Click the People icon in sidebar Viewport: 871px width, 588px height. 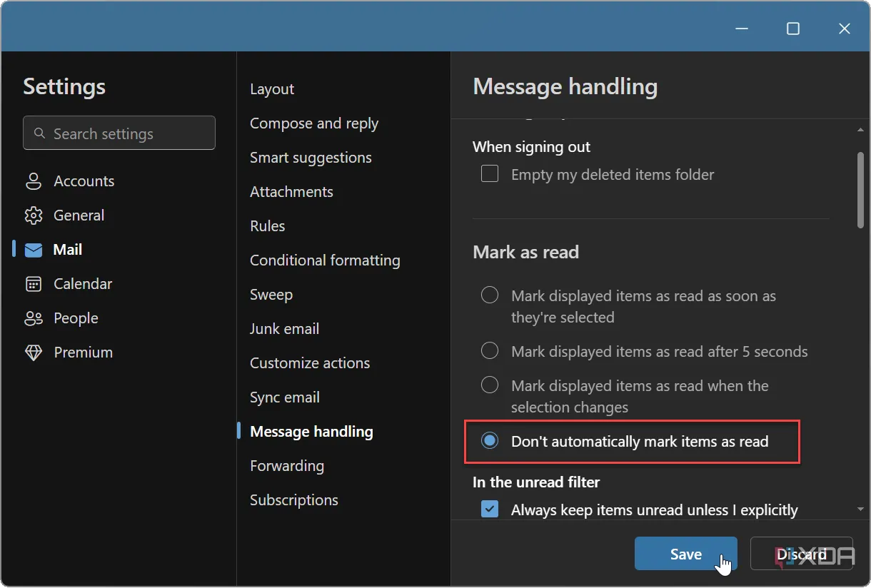(x=34, y=318)
